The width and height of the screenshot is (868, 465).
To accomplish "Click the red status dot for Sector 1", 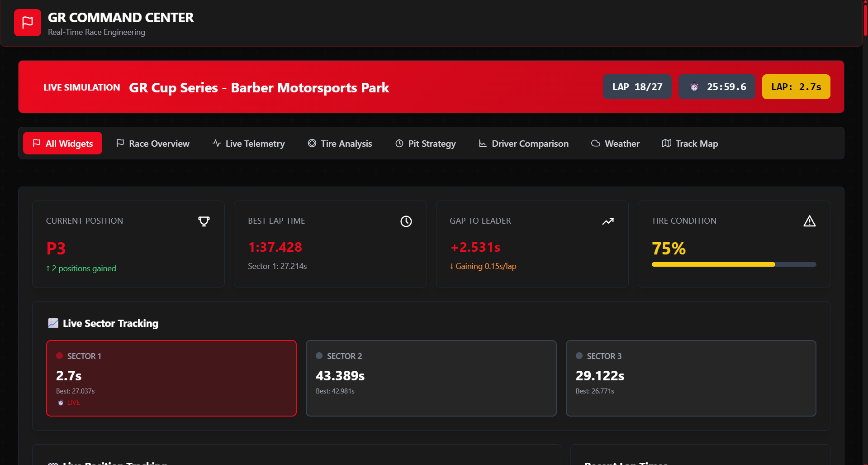I will tap(59, 356).
